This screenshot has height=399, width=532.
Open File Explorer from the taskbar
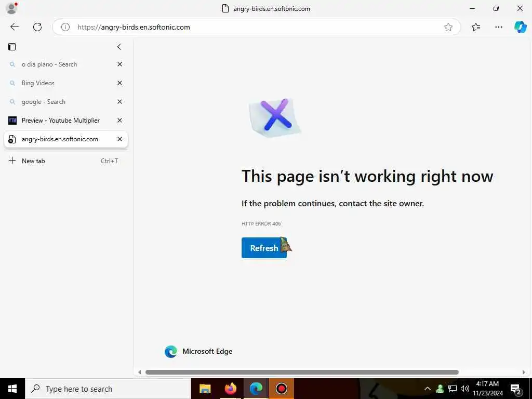click(x=205, y=389)
